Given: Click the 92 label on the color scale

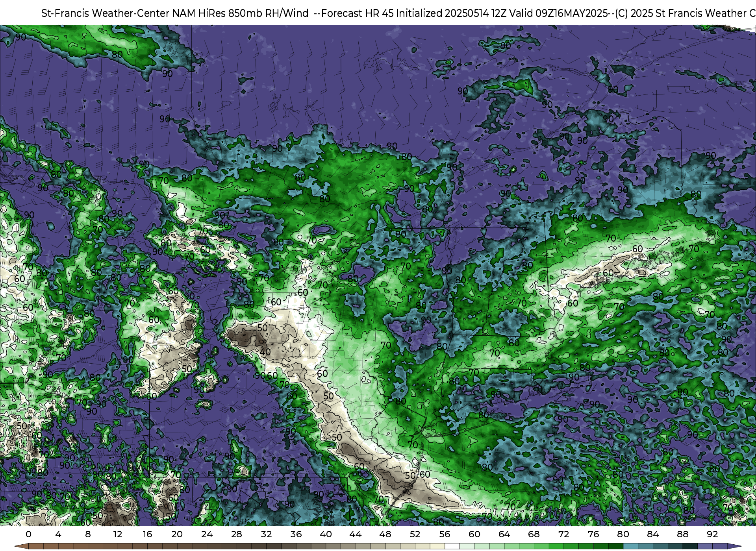Looking at the screenshot, I should click(x=712, y=534).
